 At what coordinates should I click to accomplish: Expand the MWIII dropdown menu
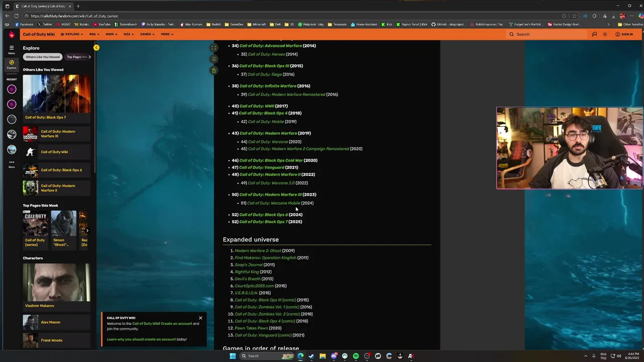click(x=111, y=34)
